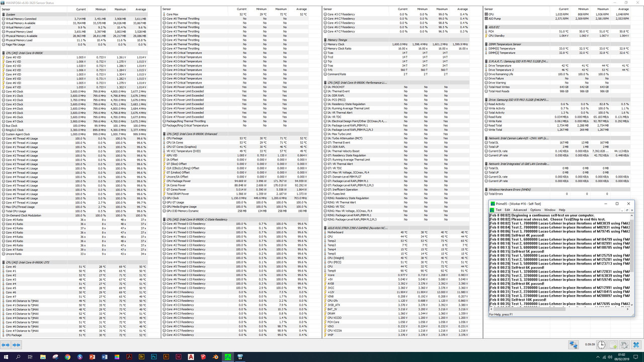
Task: Start logging with the green plus page icon
Action: [613, 345]
